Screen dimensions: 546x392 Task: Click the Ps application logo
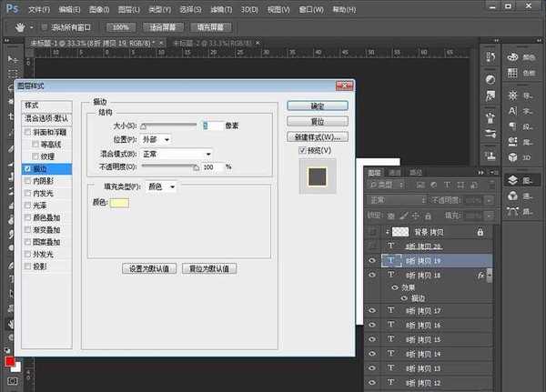coord(11,9)
